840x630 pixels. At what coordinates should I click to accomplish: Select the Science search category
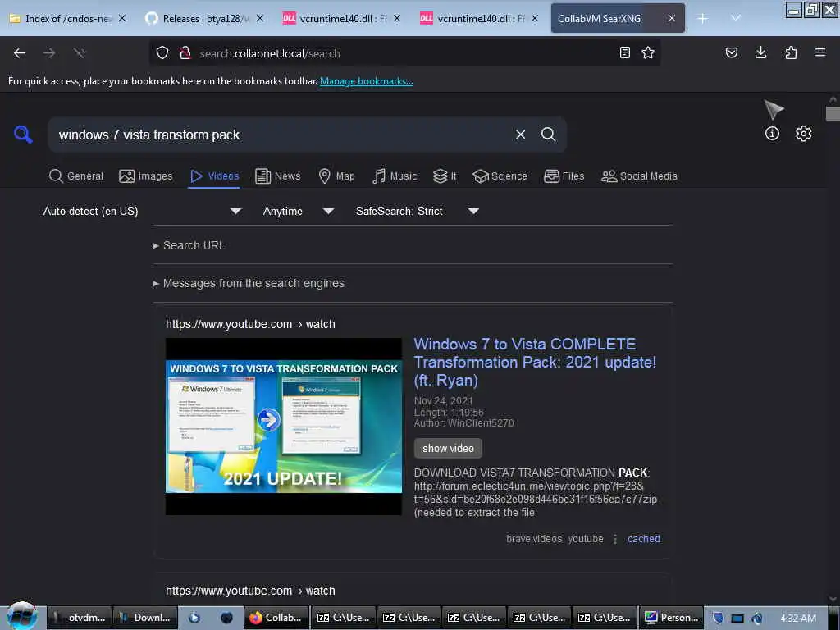point(500,176)
